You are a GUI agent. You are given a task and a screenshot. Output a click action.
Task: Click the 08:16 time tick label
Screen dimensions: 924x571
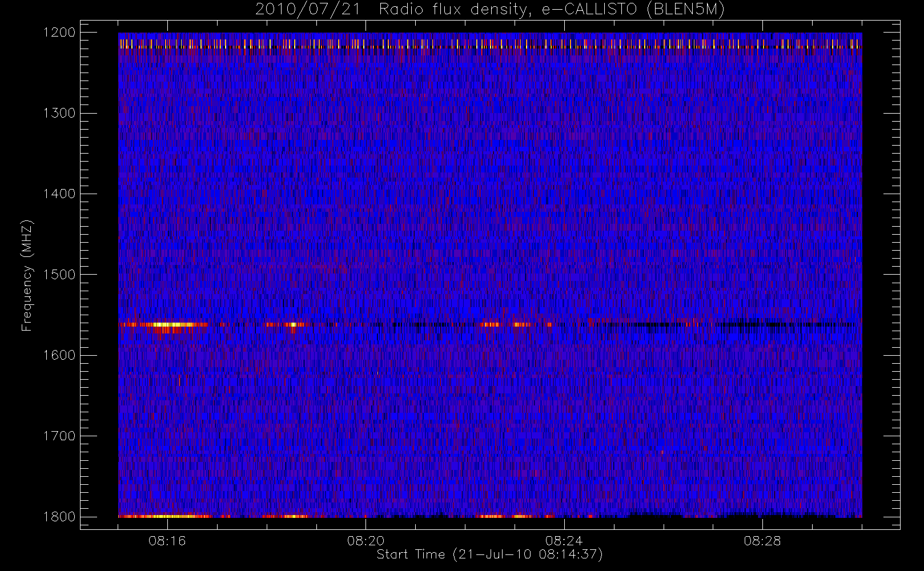point(167,541)
